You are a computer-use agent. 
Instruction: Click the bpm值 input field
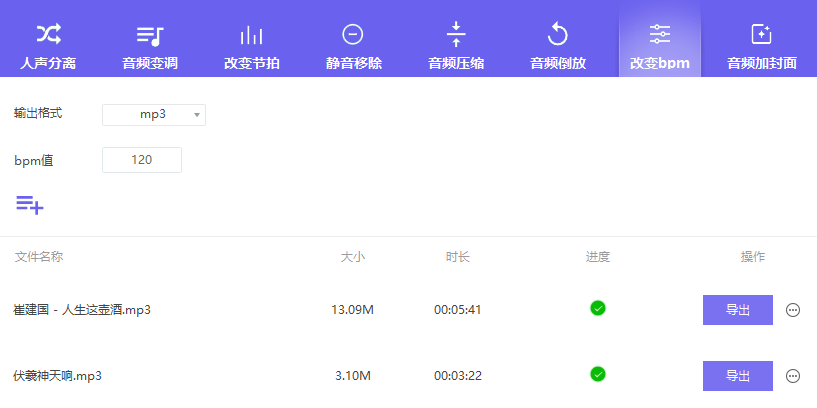[x=142, y=160]
